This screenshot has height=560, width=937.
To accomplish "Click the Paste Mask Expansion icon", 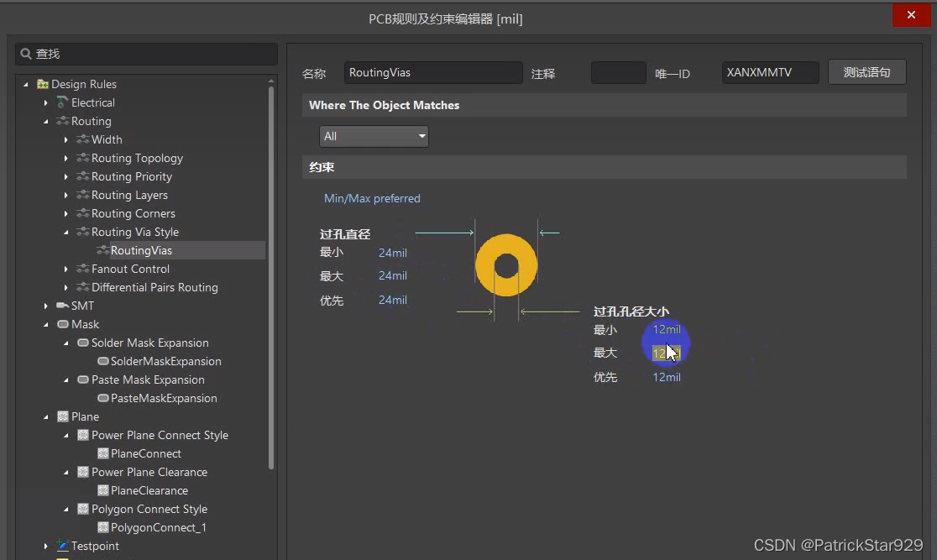I will click(x=82, y=380).
